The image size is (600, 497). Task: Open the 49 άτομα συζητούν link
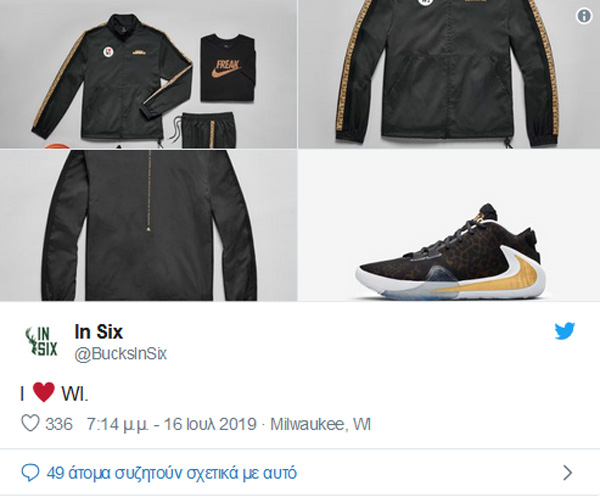coord(172,473)
